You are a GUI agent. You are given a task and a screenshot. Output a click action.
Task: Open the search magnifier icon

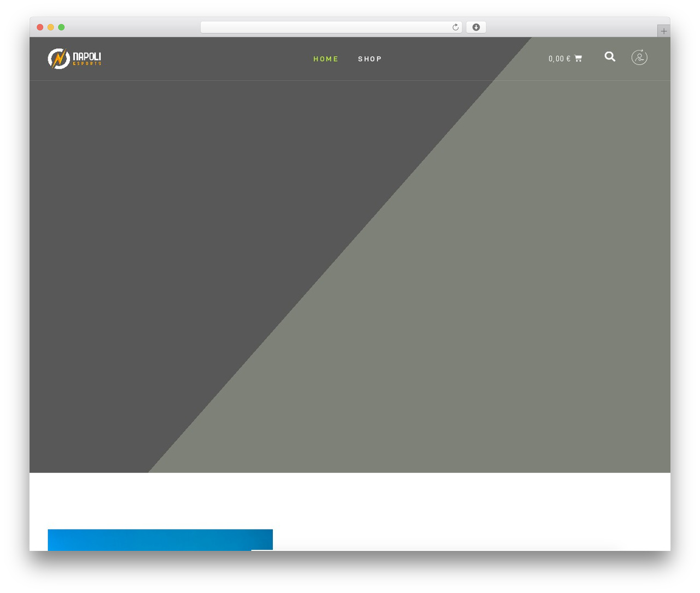tap(610, 56)
